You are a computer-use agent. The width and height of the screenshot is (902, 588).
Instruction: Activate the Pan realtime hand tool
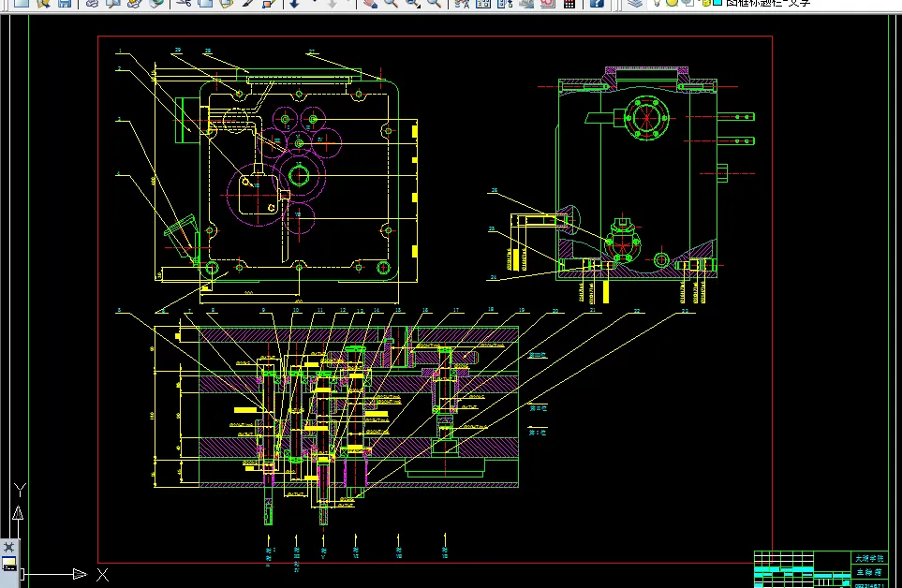(370, 3)
